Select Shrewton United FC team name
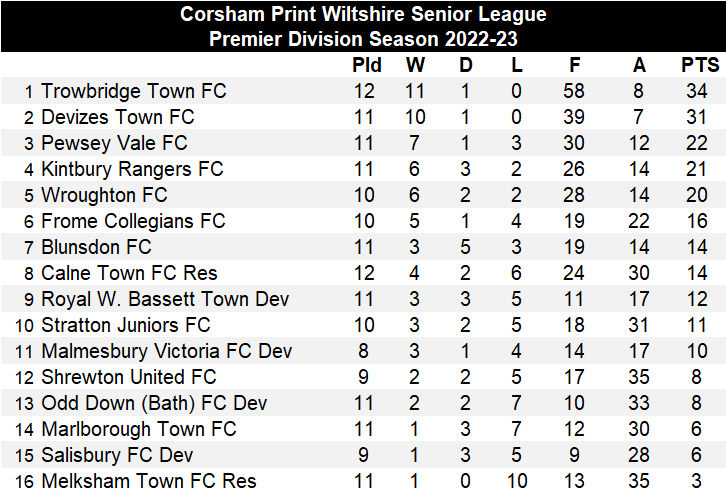The height and width of the screenshot is (494, 726). 129,377
